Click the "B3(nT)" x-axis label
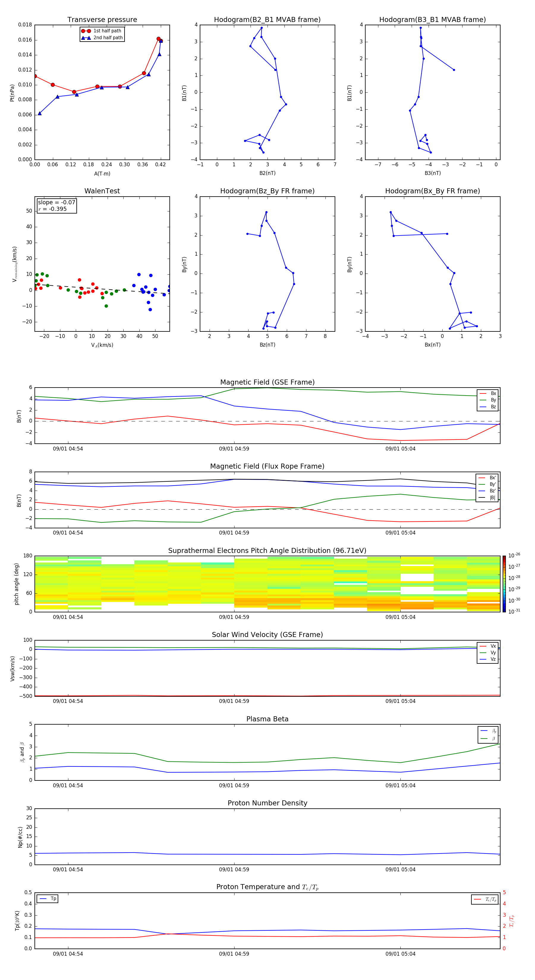 pyautogui.click(x=432, y=173)
